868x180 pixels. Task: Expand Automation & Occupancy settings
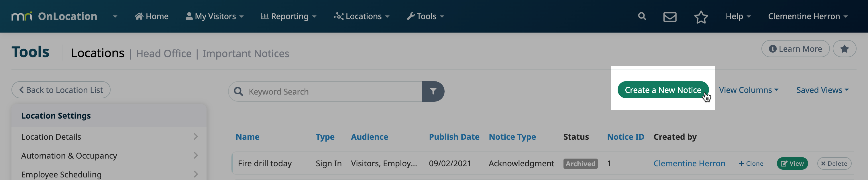click(109, 155)
